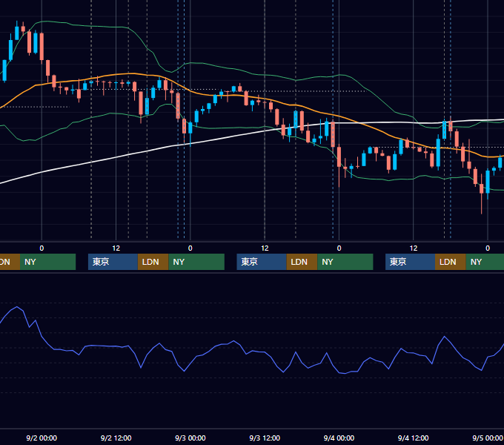Pick the 9/4 00:00 date label
This screenshot has height=445, width=504.
339,438
